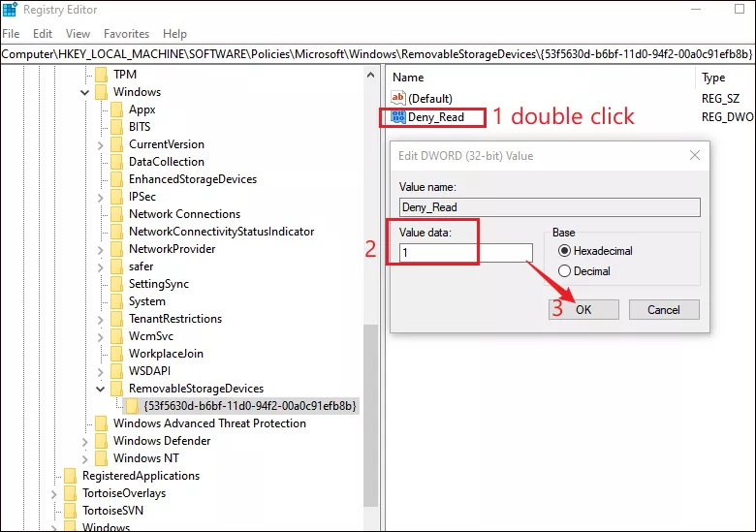Screen dimensions: 756x532
Task: Open the File menu
Action: click(11, 34)
